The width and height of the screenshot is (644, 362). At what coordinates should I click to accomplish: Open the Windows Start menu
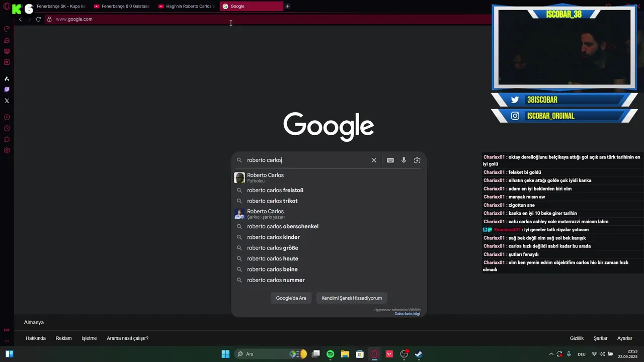point(225,354)
